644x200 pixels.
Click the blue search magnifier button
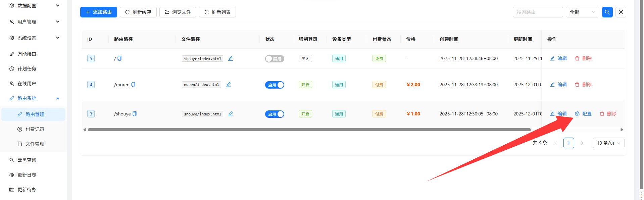[607, 12]
